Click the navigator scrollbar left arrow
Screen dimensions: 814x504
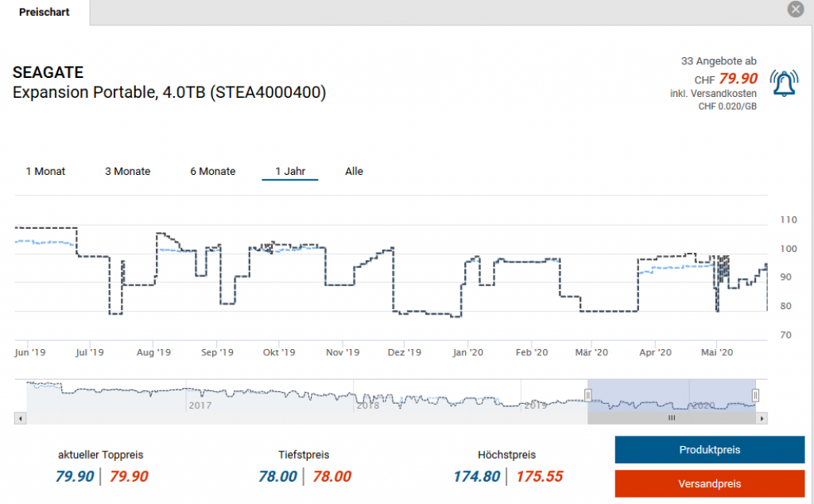click(21, 417)
